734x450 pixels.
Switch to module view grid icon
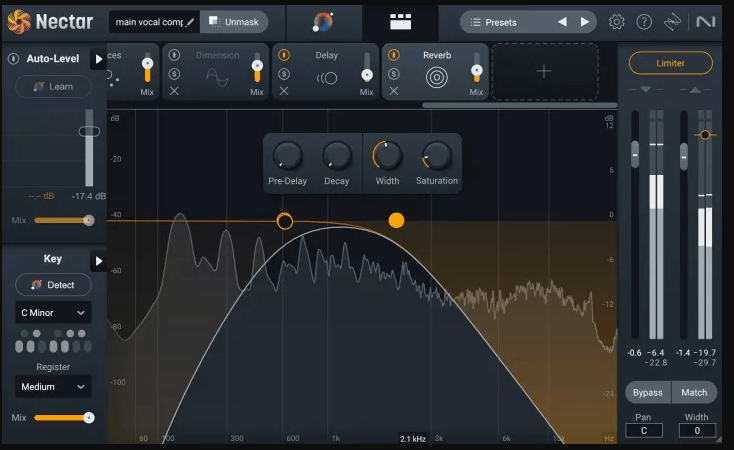(401, 22)
